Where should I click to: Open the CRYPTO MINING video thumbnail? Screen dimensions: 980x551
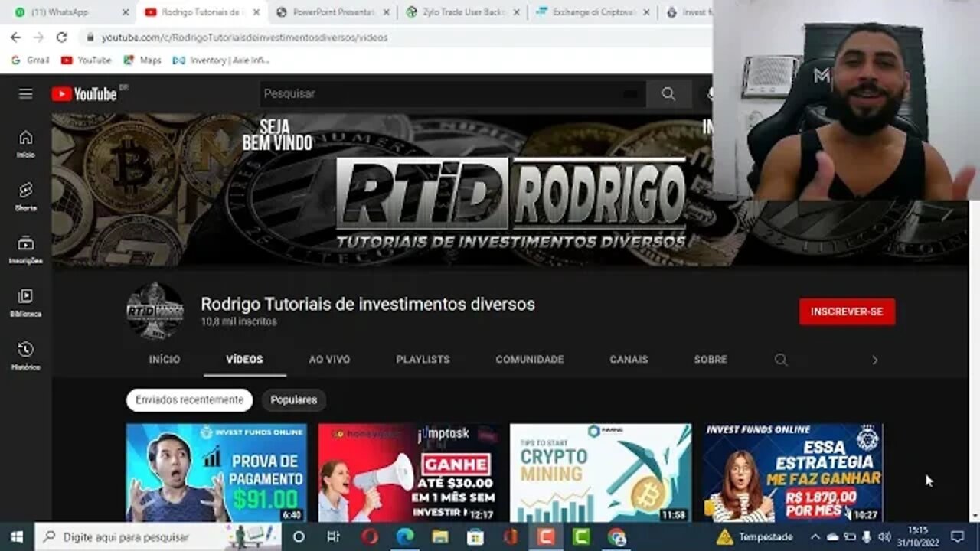pos(601,473)
